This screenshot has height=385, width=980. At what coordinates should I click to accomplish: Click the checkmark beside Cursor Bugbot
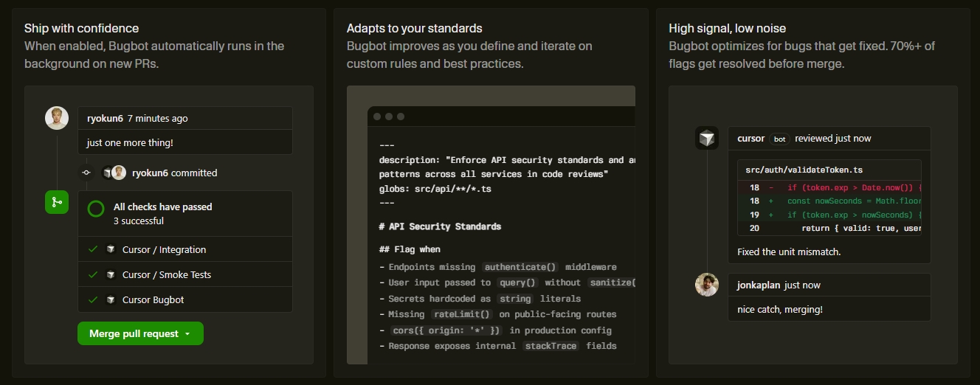(x=93, y=299)
